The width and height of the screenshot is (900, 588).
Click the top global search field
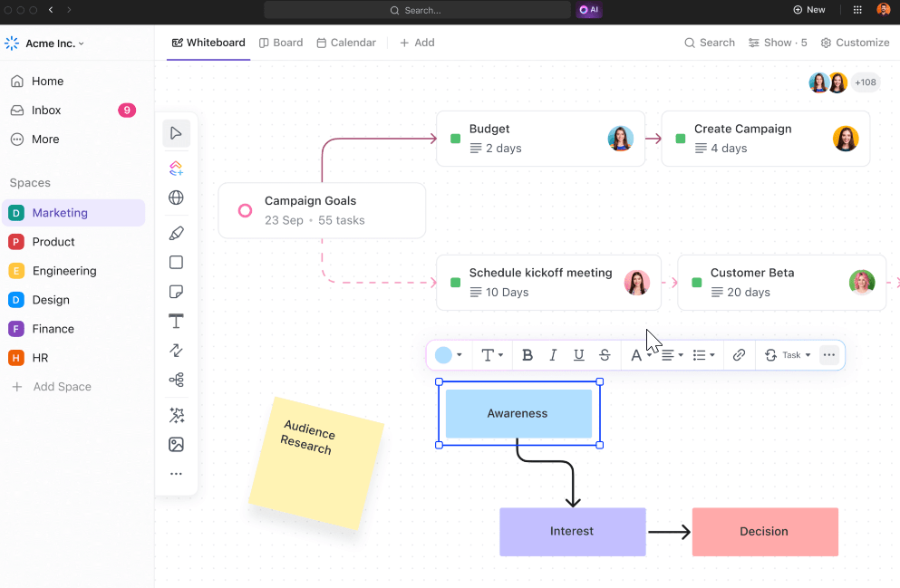click(x=417, y=10)
